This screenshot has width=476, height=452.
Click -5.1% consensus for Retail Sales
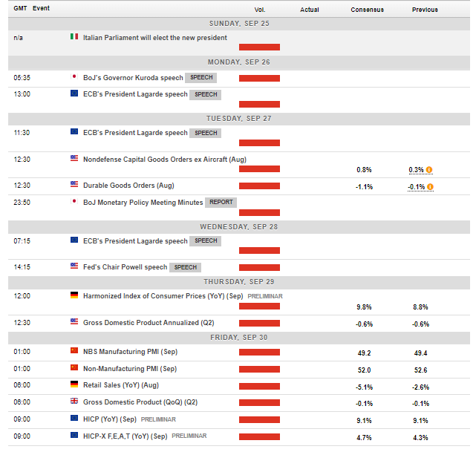(x=364, y=387)
